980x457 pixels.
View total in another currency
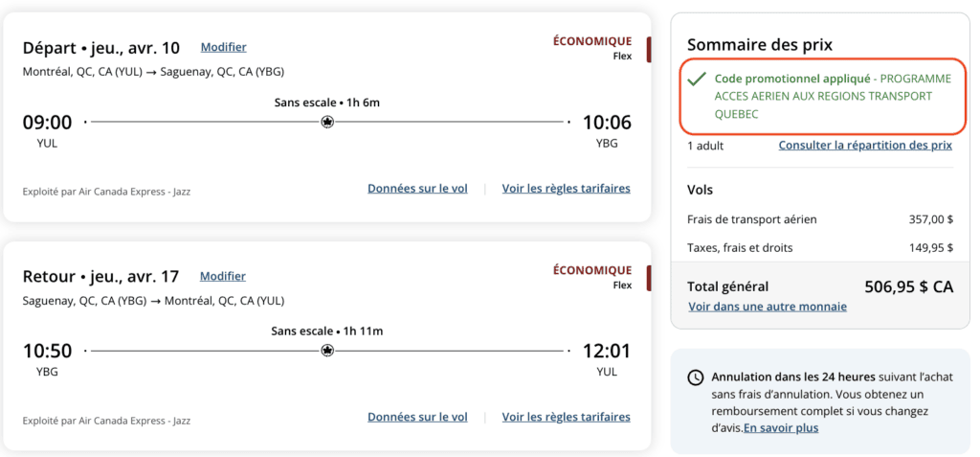tap(768, 307)
